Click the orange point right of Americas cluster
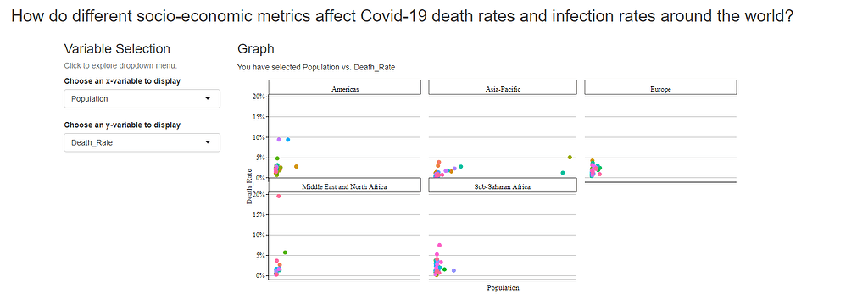Image resolution: width=868 pixels, height=305 pixels. (x=296, y=167)
